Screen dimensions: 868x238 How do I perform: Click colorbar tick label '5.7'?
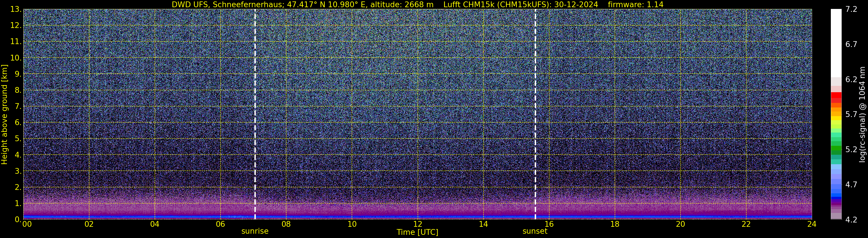(x=851, y=114)
